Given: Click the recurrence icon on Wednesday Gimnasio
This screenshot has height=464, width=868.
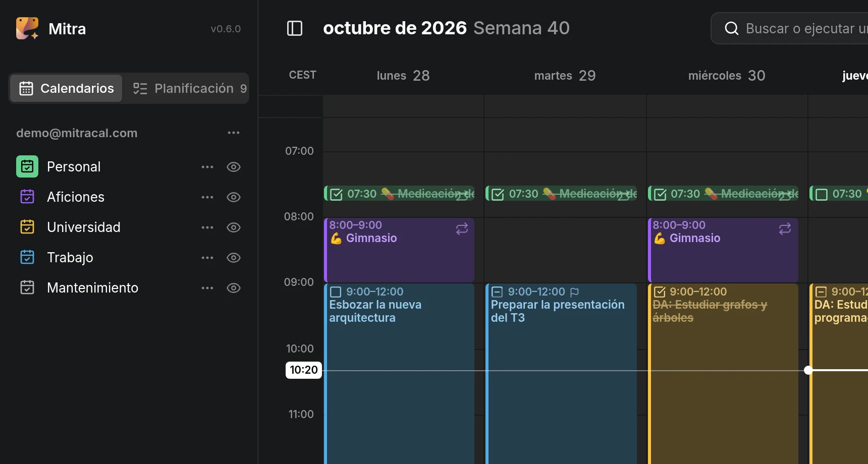Looking at the screenshot, I should coord(785,229).
